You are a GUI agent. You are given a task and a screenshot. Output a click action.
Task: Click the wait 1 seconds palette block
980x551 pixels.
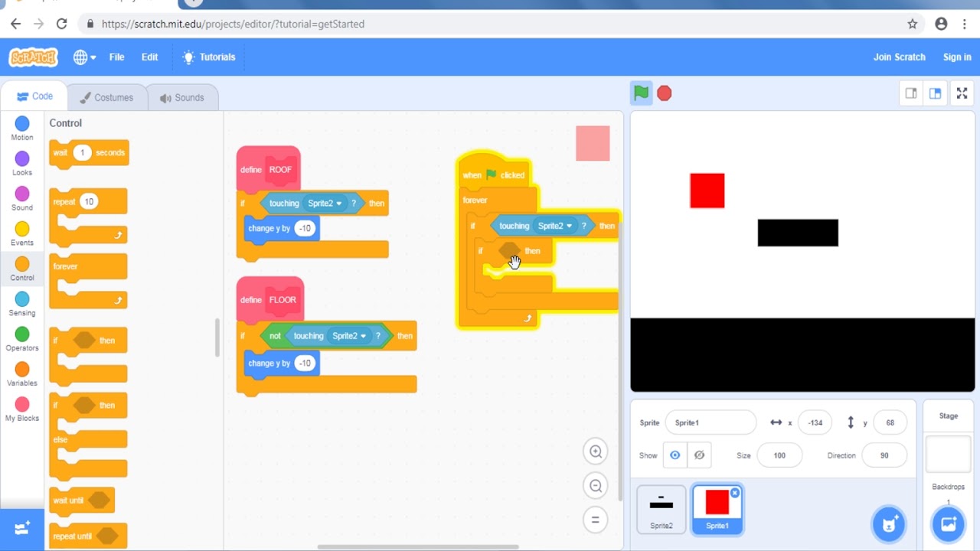click(x=89, y=153)
